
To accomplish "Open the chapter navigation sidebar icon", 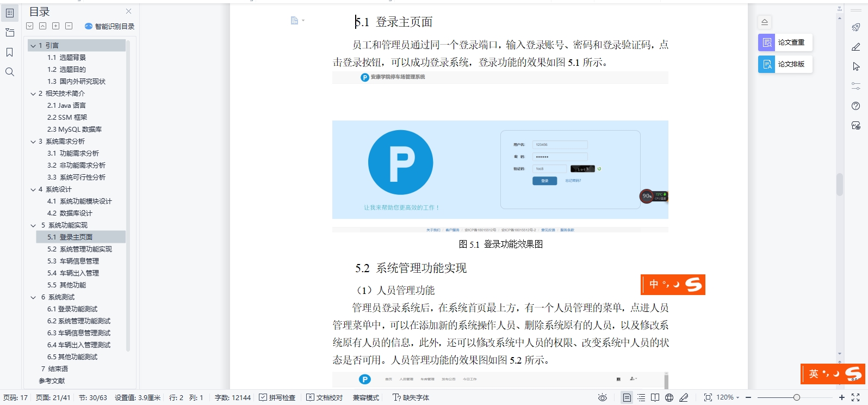I will tap(9, 33).
